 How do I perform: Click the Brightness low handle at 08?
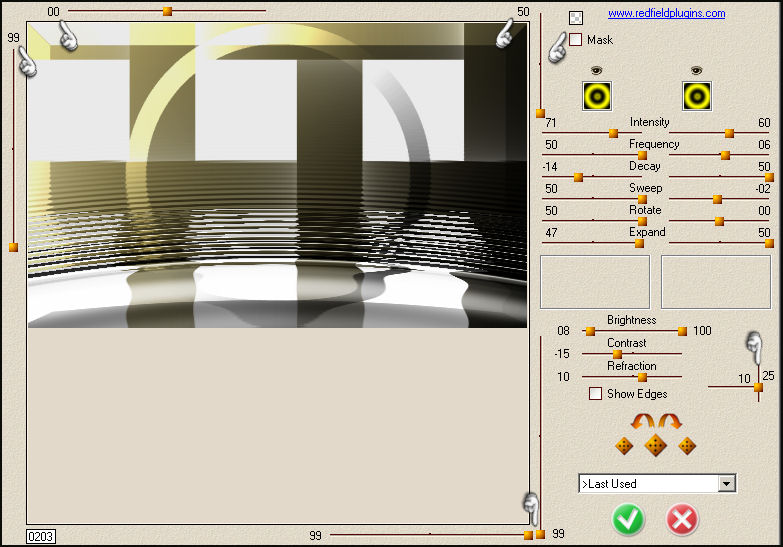coord(590,331)
